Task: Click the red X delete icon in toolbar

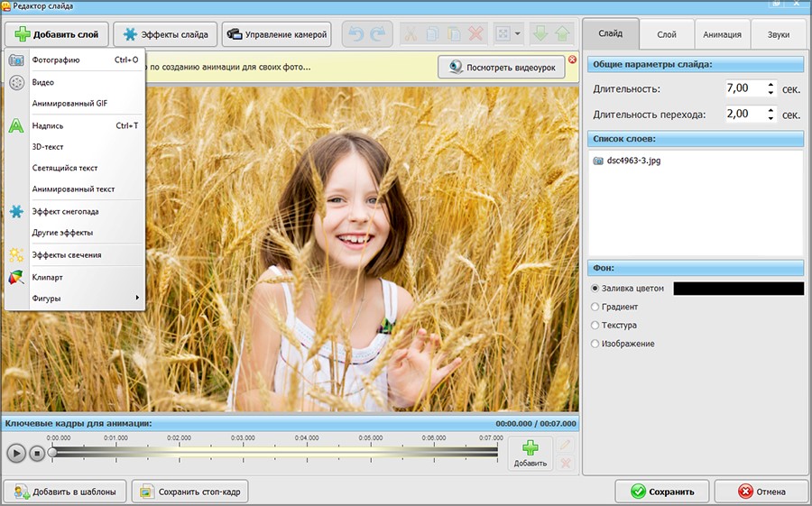Action: coord(475,35)
